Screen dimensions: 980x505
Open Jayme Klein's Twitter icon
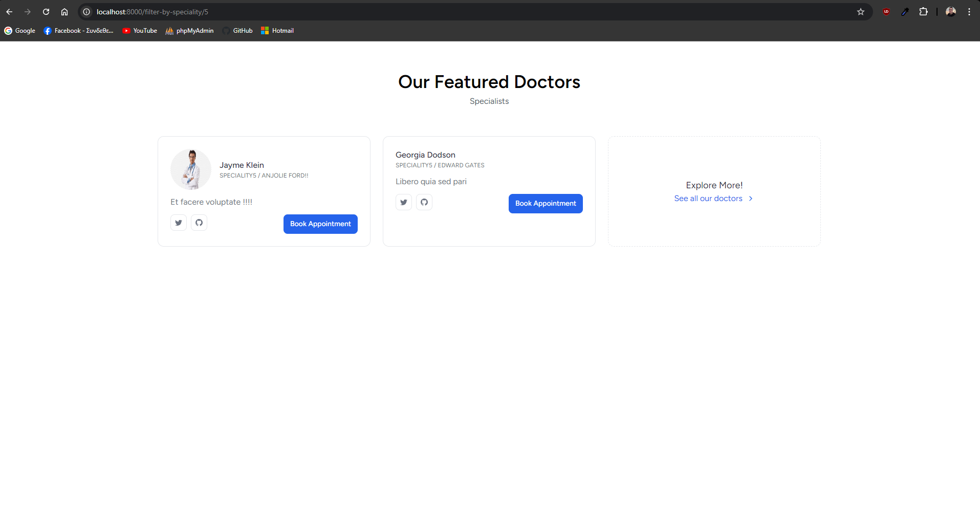click(x=179, y=223)
